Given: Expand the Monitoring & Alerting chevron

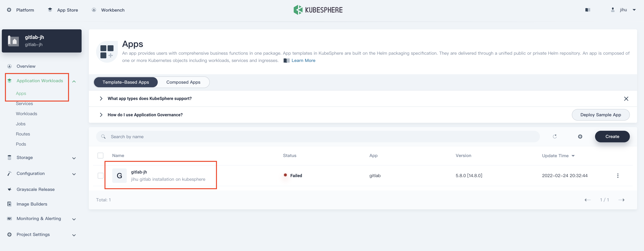Looking at the screenshot, I should pyautogui.click(x=74, y=219).
